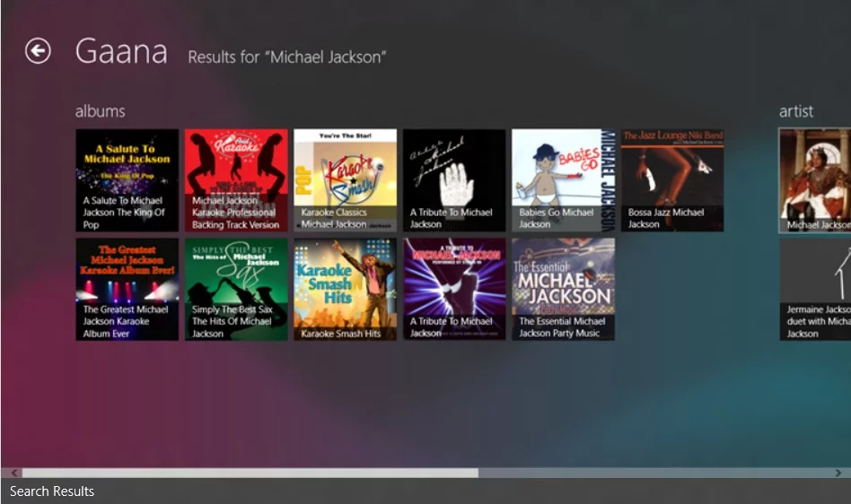The width and height of the screenshot is (851, 504).
Task: Open The Greatest Michael Jackson Karaoke Album Ever
Action: coord(127,290)
